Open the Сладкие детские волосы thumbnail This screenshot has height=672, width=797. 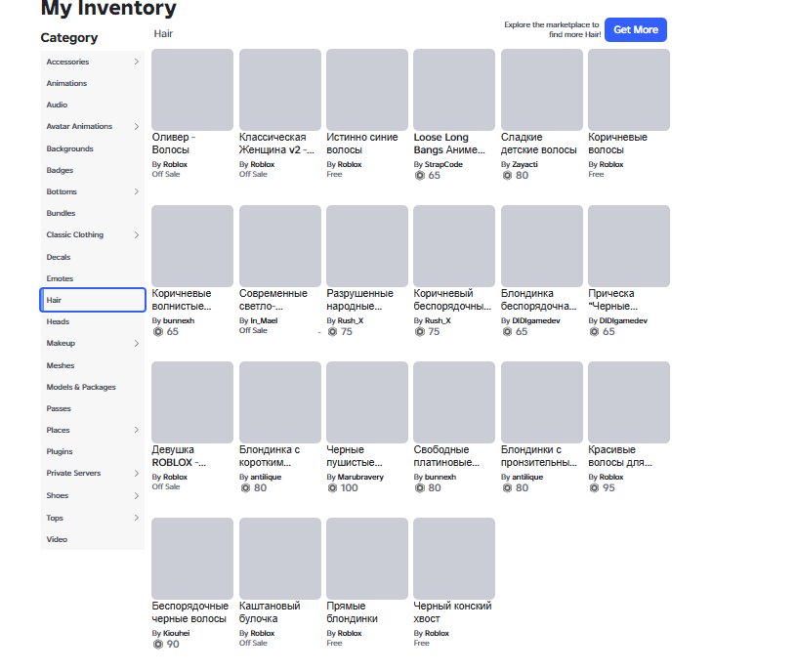click(542, 90)
